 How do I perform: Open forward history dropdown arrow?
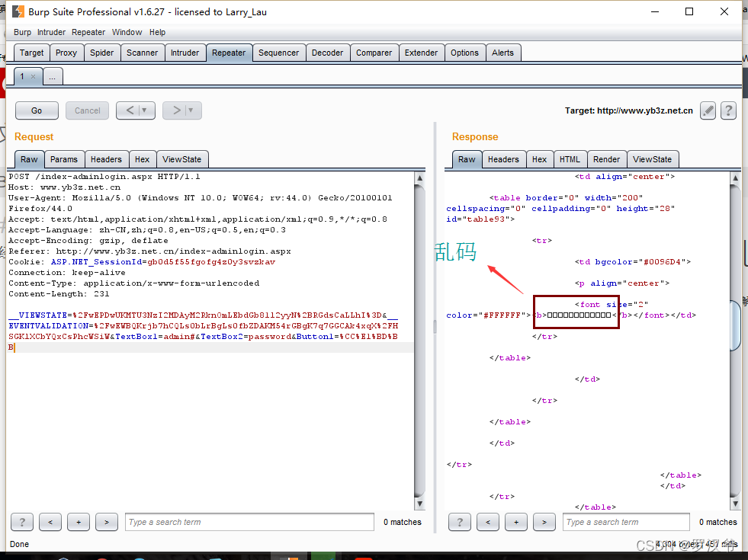tap(191, 110)
